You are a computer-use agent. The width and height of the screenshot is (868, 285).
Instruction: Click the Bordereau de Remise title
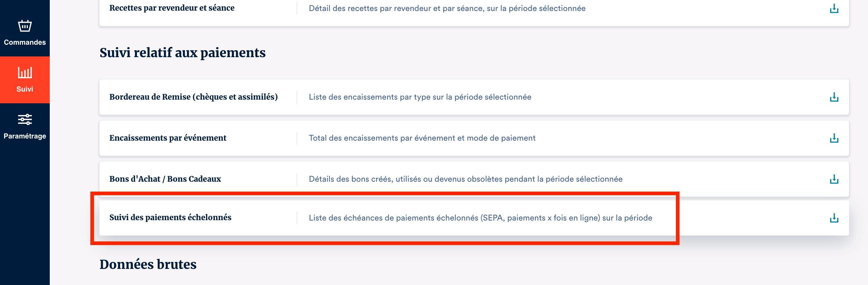[193, 97]
